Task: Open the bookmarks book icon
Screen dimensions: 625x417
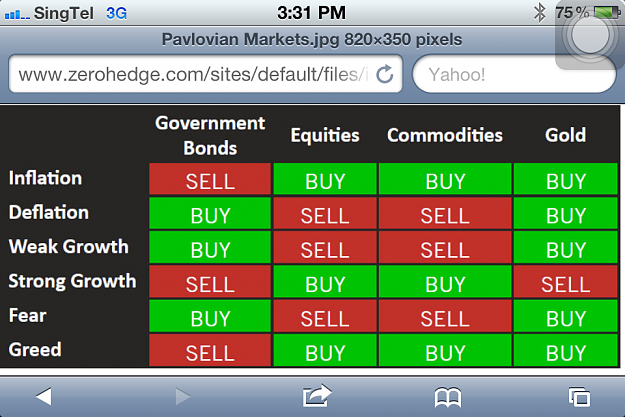Action: [448, 397]
